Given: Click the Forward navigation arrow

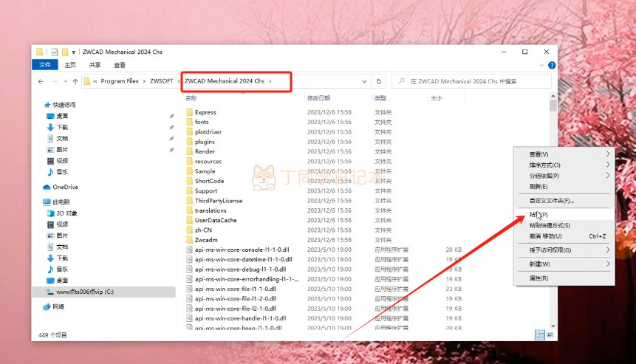Looking at the screenshot, I should point(55,81).
